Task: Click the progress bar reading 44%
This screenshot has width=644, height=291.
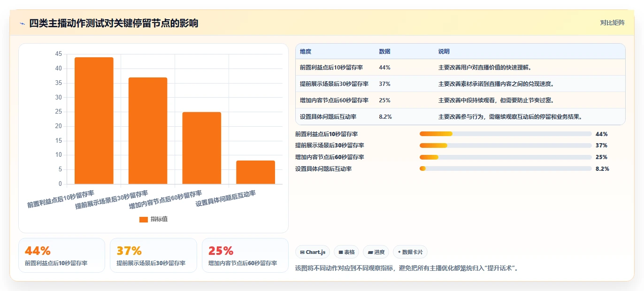Action: (x=506, y=134)
